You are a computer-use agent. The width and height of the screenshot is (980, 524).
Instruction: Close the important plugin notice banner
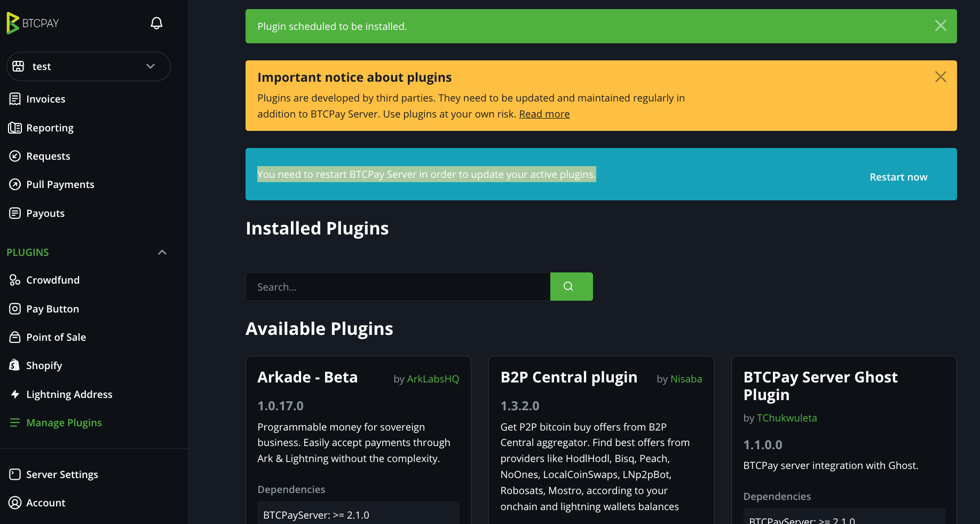[x=941, y=77]
